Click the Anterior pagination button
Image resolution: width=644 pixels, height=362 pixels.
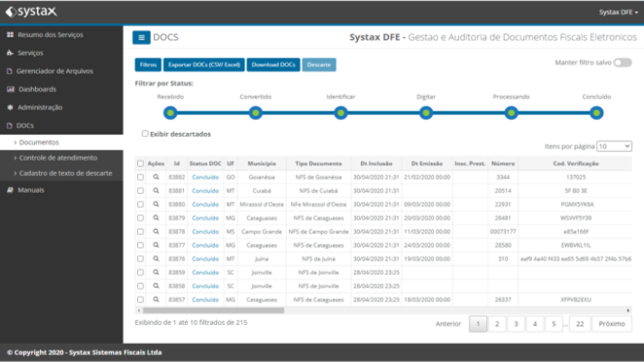(x=448, y=324)
